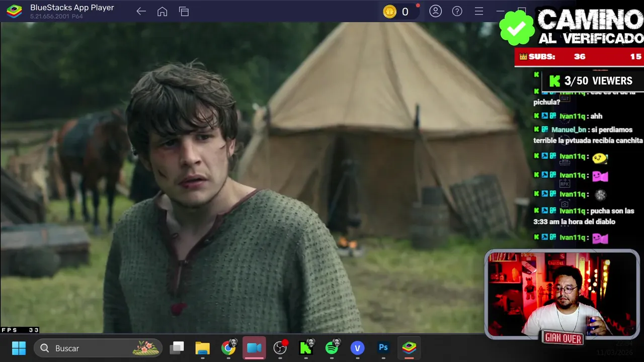Image resolution: width=644 pixels, height=362 pixels.
Task: Open Spotify from the taskbar
Action: (332, 348)
